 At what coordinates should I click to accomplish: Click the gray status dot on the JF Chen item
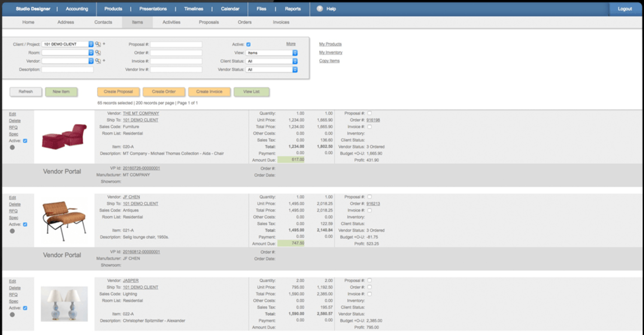tap(12, 231)
